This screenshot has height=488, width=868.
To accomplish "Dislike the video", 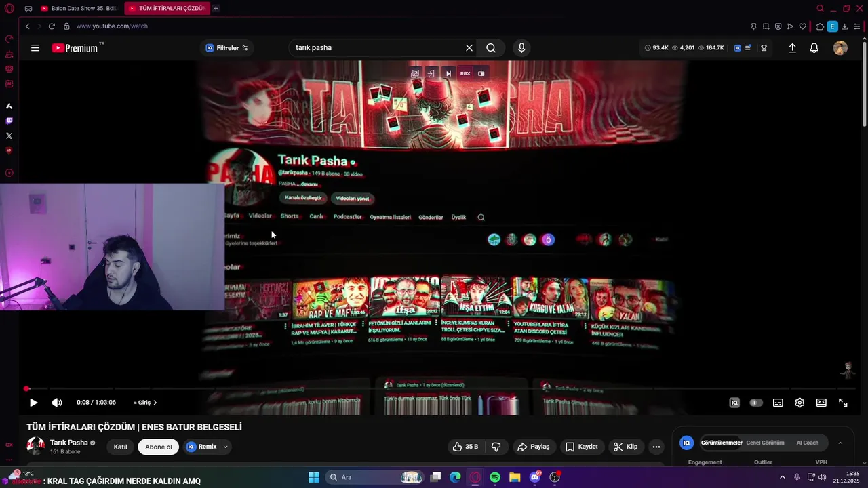I will 496,447.
